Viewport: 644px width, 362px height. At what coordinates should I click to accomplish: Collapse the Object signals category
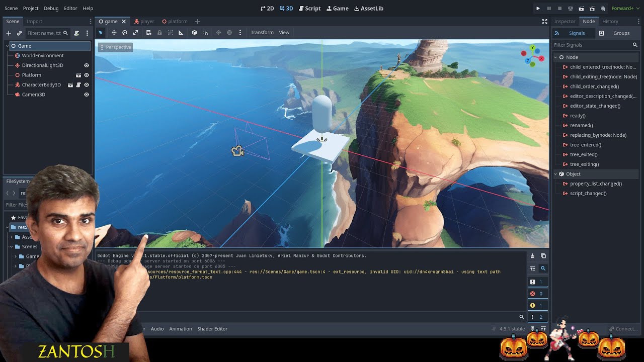pyautogui.click(x=556, y=174)
